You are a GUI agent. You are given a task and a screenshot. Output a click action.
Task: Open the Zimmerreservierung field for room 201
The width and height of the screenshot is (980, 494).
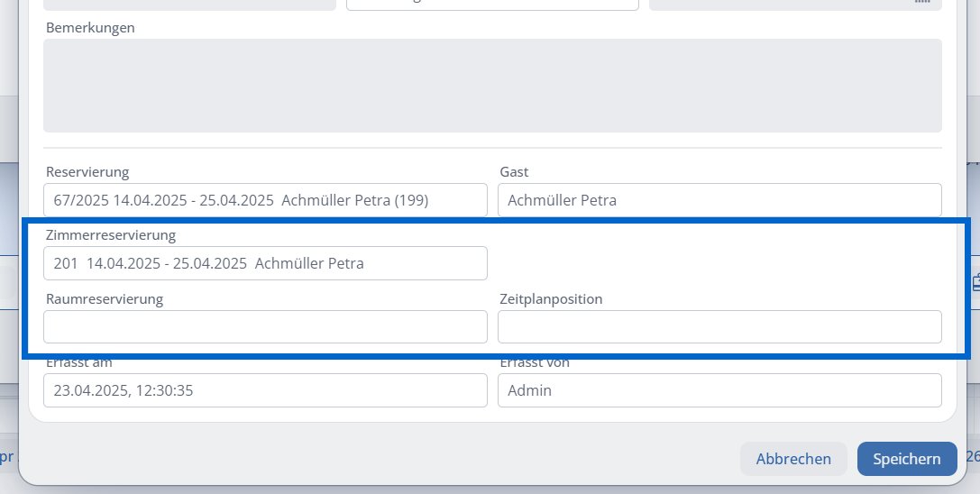(x=265, y=263)
